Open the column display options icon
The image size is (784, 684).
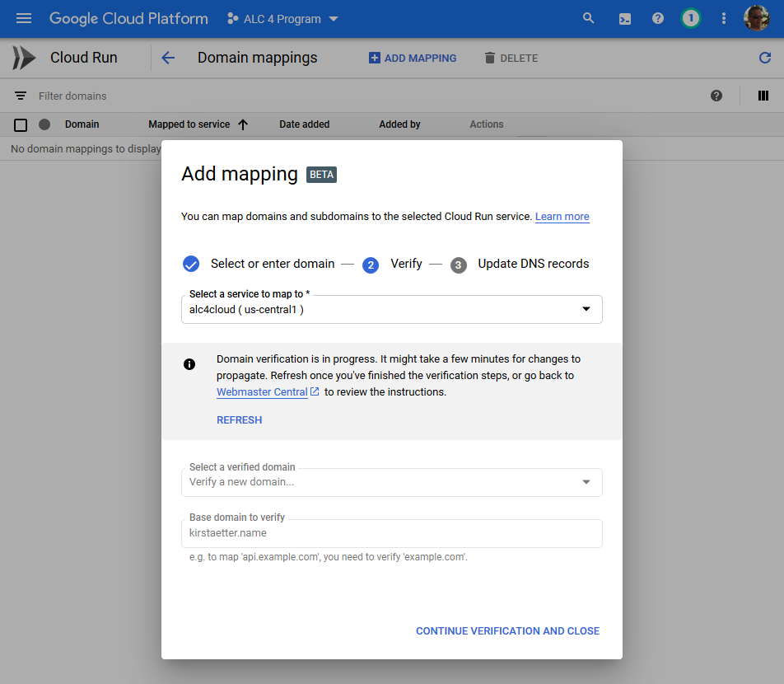763,96
